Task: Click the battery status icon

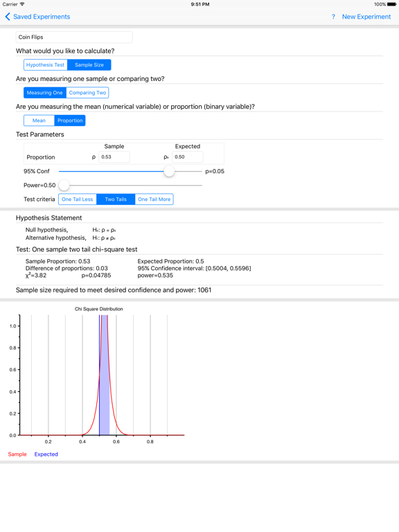Action: pos(392,4)
